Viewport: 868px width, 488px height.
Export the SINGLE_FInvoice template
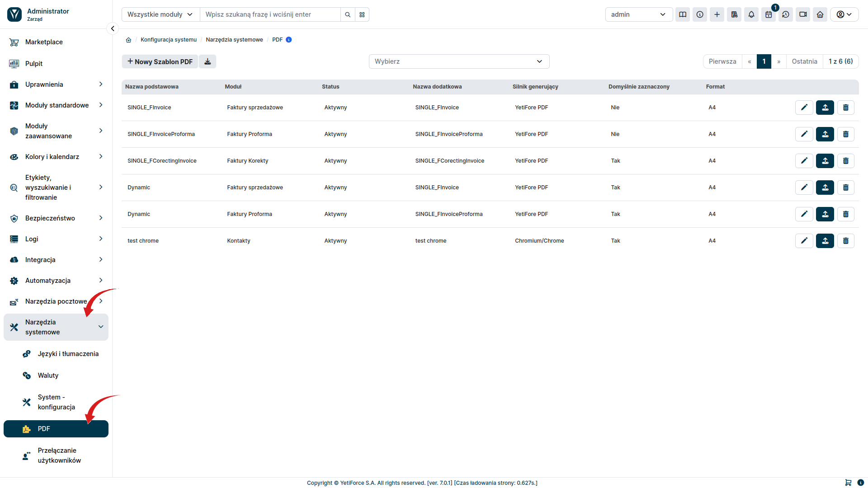pyautogui.click(x=825, y=108)
